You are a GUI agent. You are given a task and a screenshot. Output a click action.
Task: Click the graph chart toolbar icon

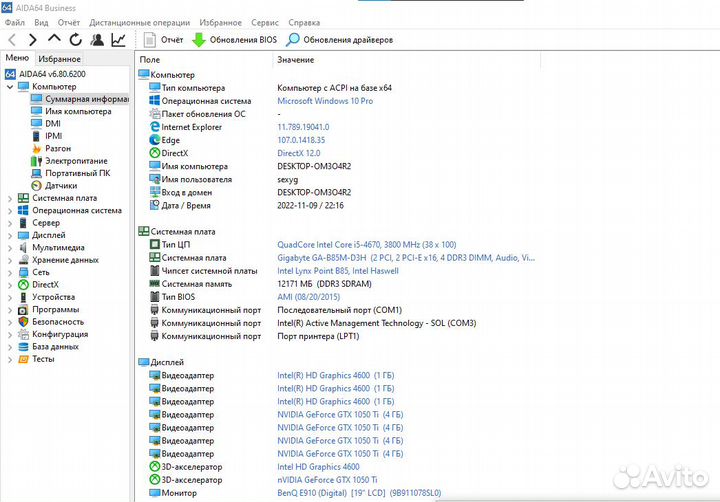point(119,40)
